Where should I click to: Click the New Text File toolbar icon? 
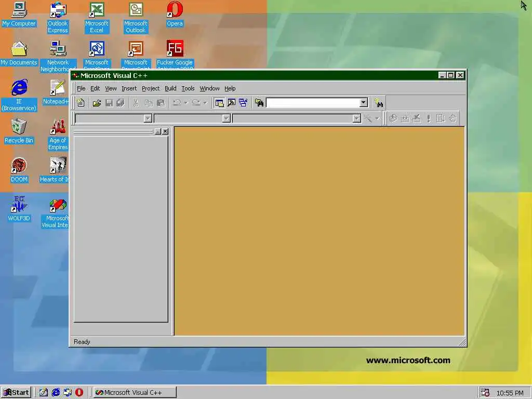[x=81, y=103]
